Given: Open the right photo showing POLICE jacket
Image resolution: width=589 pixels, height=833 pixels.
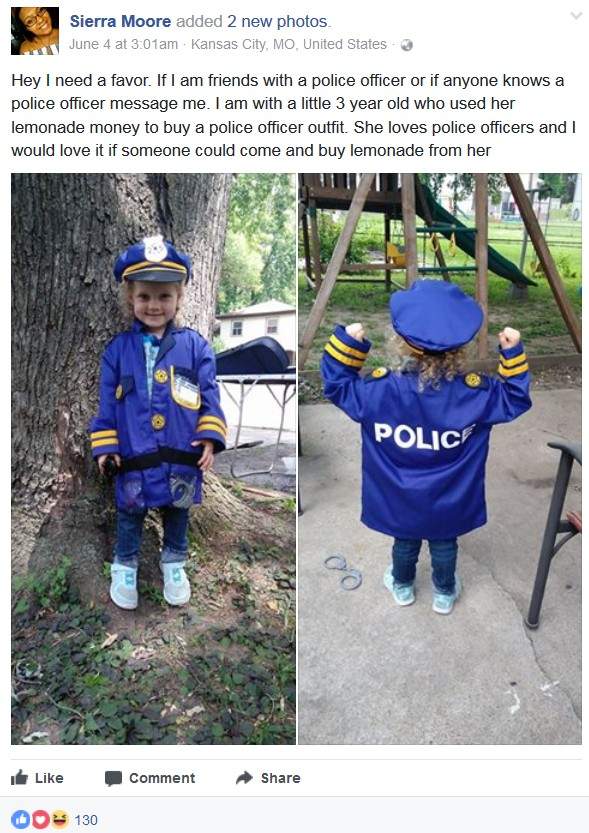Looking at the screenshot, I should point(440,458).
